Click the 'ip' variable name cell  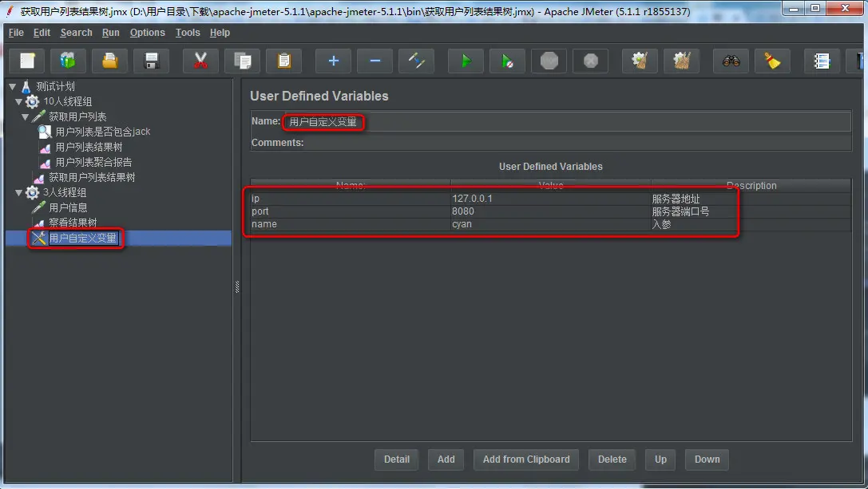[351, 199]
